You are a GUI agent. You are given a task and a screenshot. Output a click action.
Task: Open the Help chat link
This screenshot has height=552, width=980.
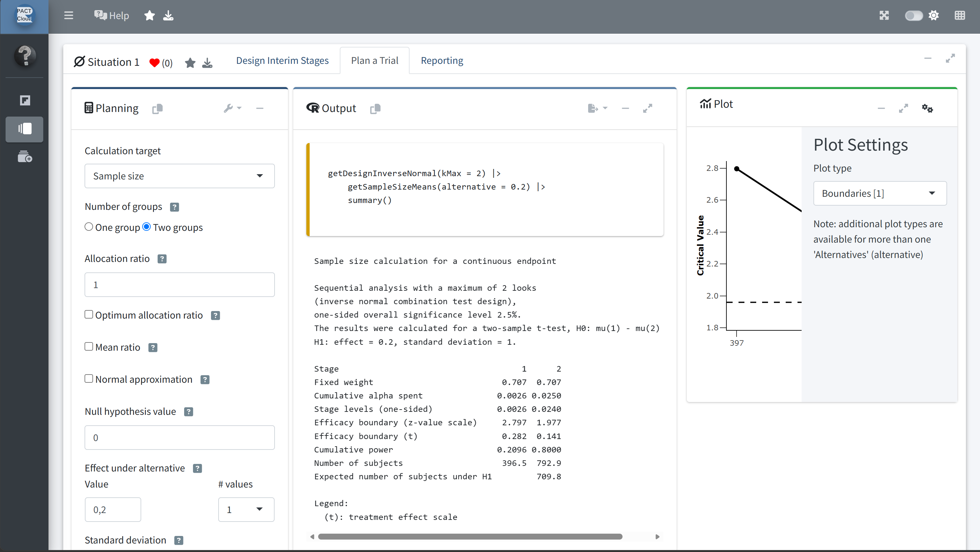click(x=111, y=16)
